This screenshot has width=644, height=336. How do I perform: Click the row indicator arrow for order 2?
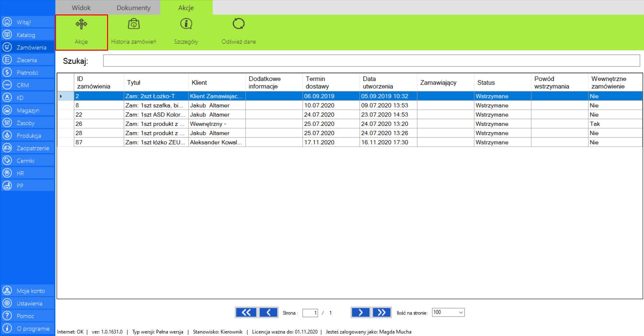(x=61, y=96)
